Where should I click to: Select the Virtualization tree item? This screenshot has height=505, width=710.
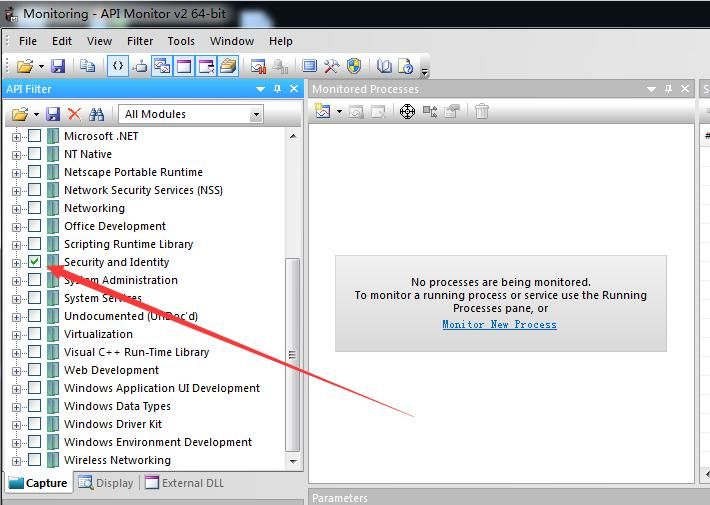pyautogui.click(x=98, y=334)
